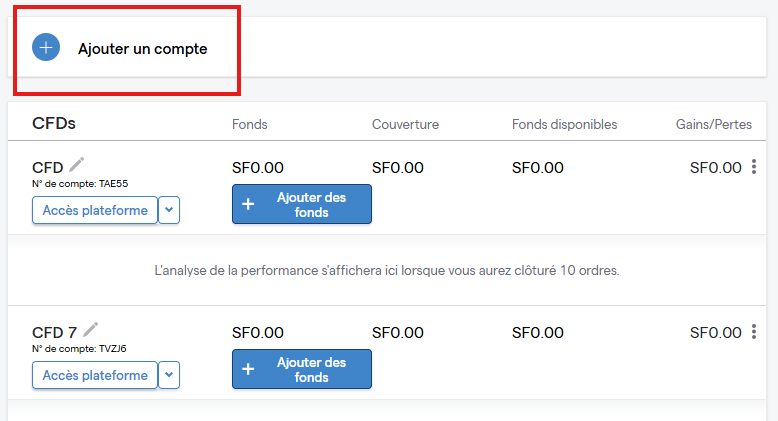Click plus icon in CFD 7 add funds button
Viewport: 778px width, 421px height.
pos(248,369)
